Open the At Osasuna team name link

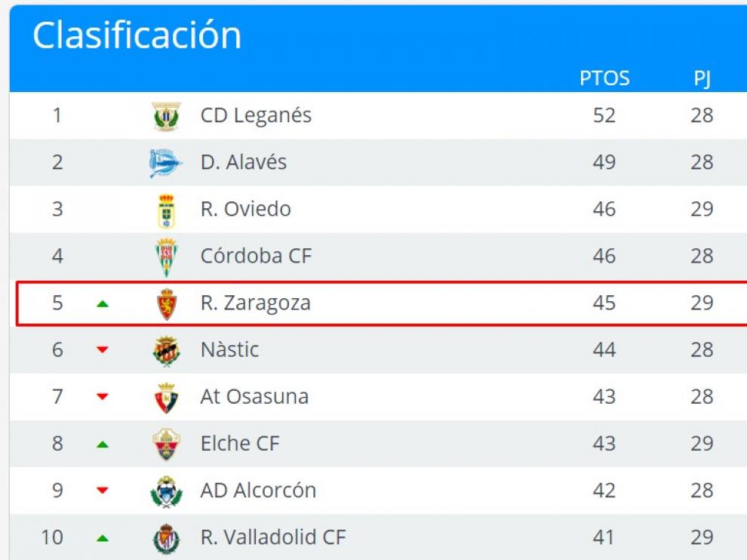[254, 396]
